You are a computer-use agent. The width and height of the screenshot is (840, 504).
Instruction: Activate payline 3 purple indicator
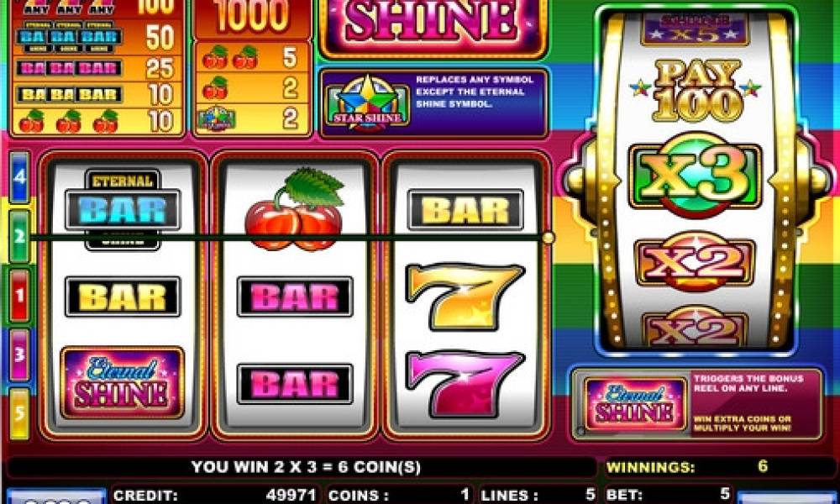20,354
